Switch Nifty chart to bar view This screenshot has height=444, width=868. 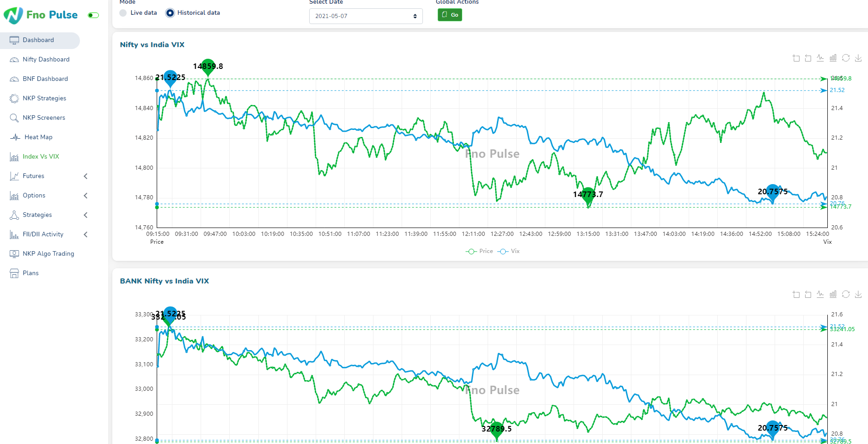pyautogui.click(x=833, y=58)
